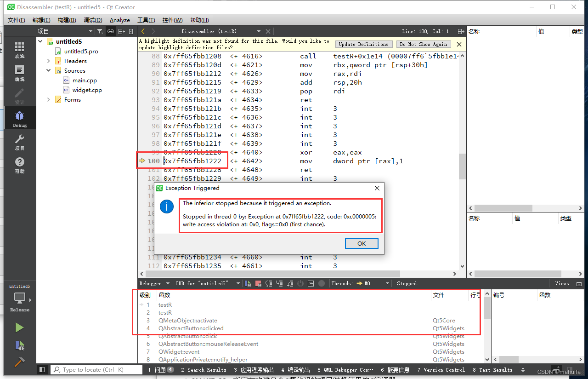Screen dimensions: 588x379
Task: Filter the project tree via funnel icon
Action: [x=100, y=31]
